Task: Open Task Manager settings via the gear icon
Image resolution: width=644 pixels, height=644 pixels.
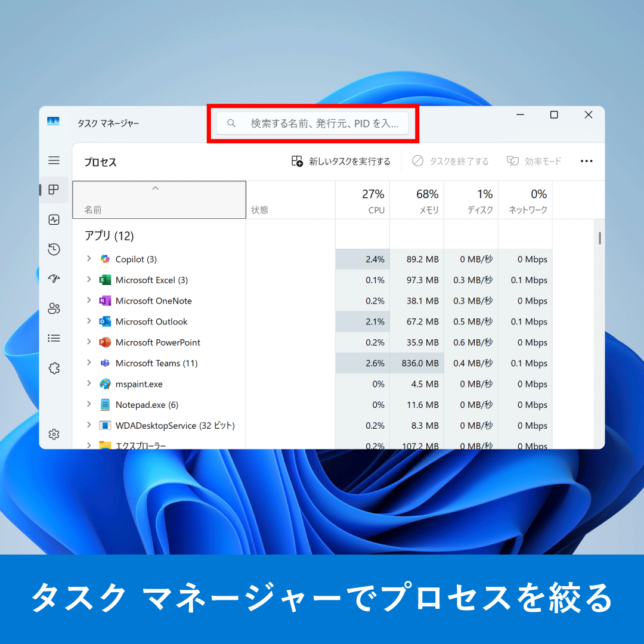Action: pyautogui.click(x=54, y=434)
